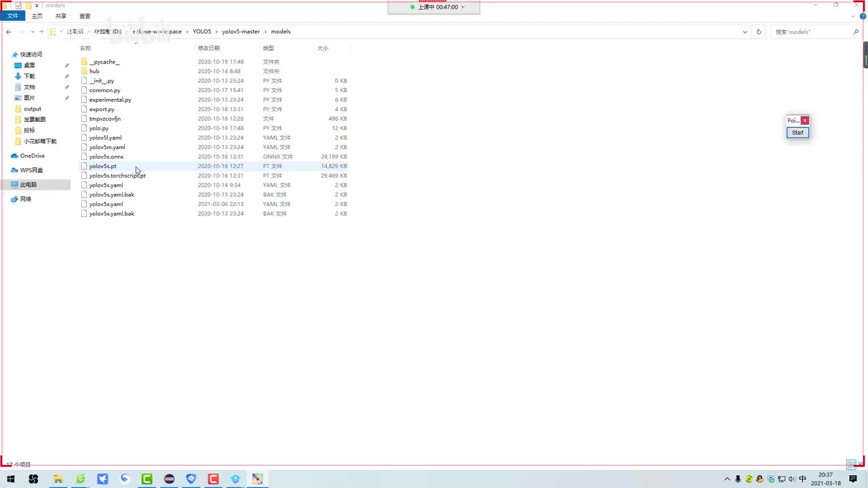This screenshot has width=868, height=488.
Task: Select 下载 in the navigation pane
Action: (x=29, y=76)
